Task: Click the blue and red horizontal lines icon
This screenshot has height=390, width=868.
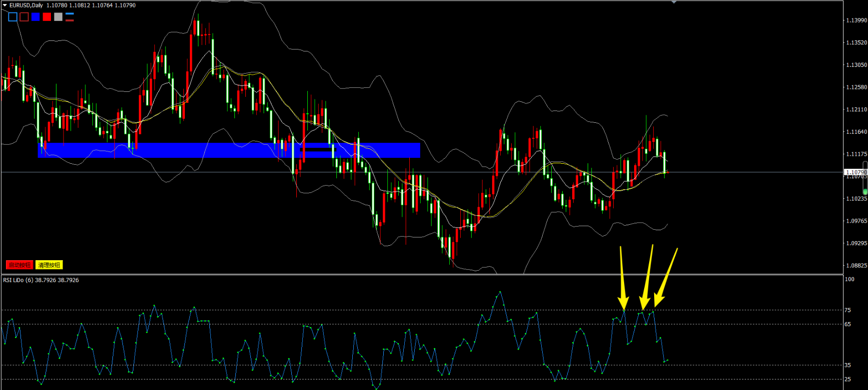Action: point(69,17)
